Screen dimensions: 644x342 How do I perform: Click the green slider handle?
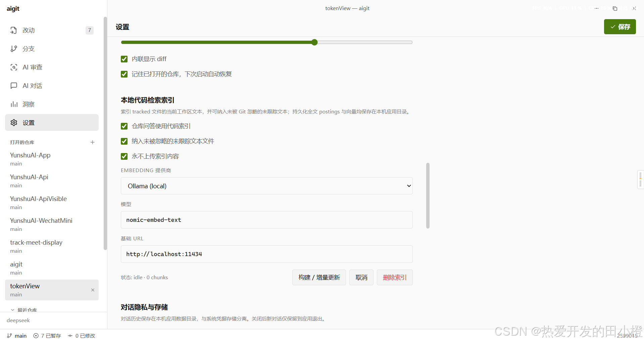click(314, 42)
